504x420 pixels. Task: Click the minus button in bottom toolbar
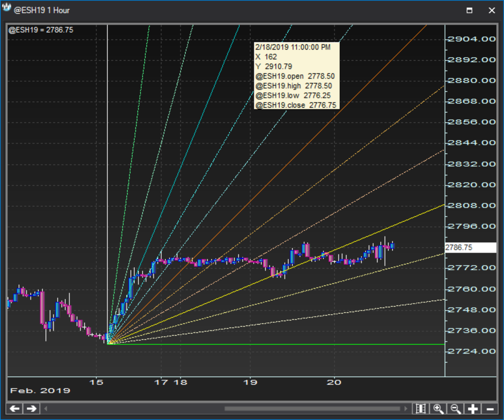pyautogui.click(x=490, y=409)
